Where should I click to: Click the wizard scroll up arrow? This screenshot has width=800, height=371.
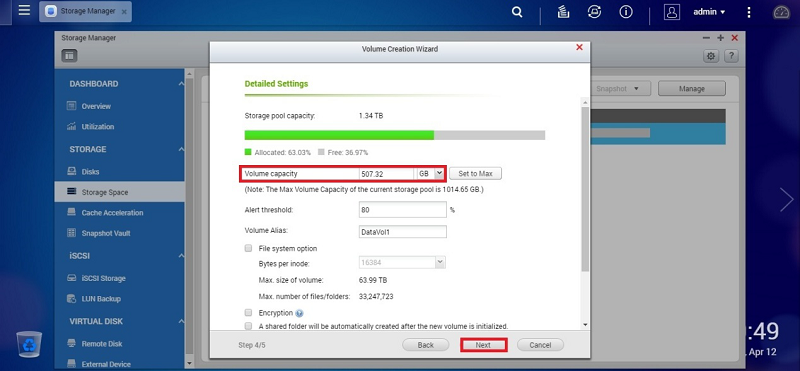585,103
